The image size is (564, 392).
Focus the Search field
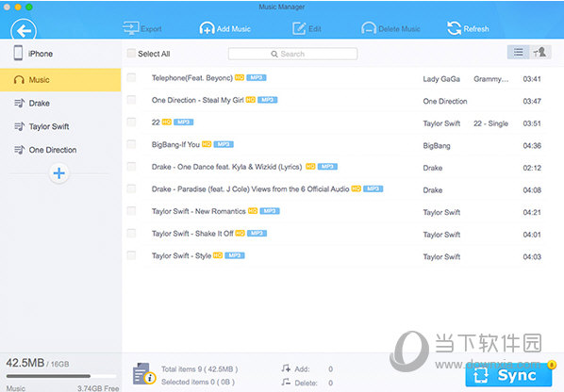[x=292, y=54]
